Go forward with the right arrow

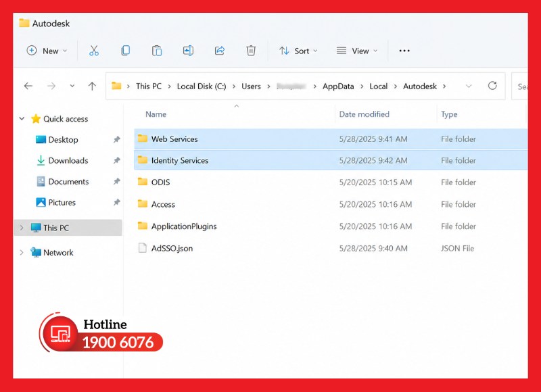[51, 86]
